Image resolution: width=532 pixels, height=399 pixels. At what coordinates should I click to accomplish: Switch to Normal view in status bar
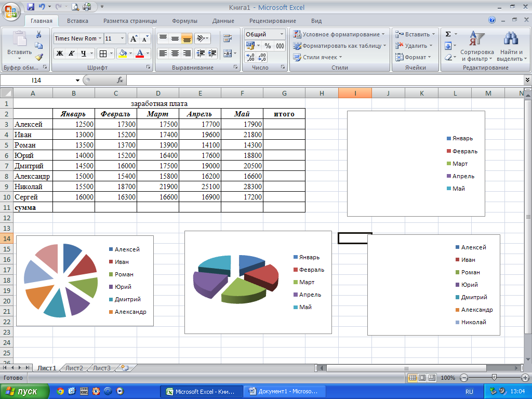(412, 378)
